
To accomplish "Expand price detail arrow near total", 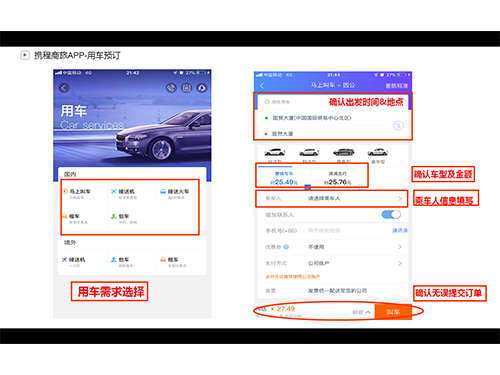I will click(x=368, y=312).
